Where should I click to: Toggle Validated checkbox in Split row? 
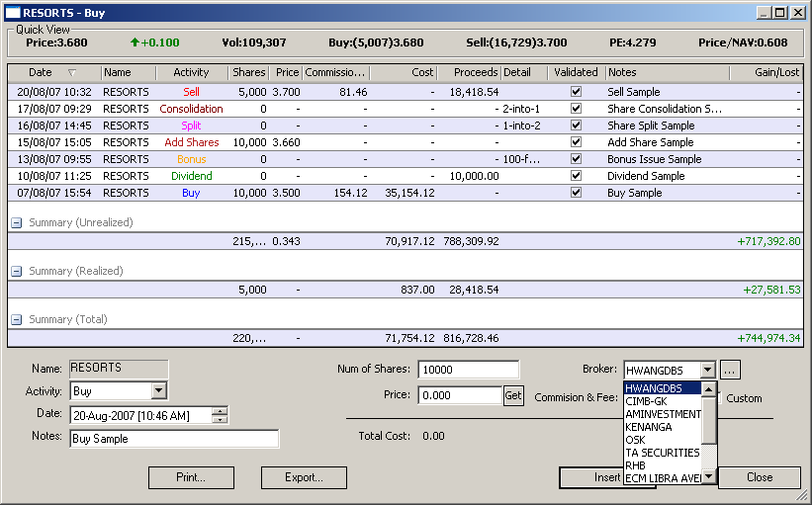click(x=576, y=126)
